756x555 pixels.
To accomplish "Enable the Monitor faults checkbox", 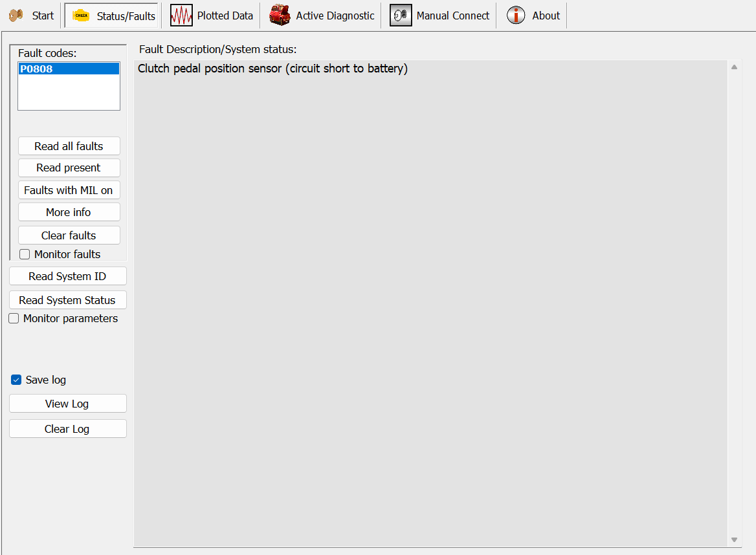I will coord(25,254).
